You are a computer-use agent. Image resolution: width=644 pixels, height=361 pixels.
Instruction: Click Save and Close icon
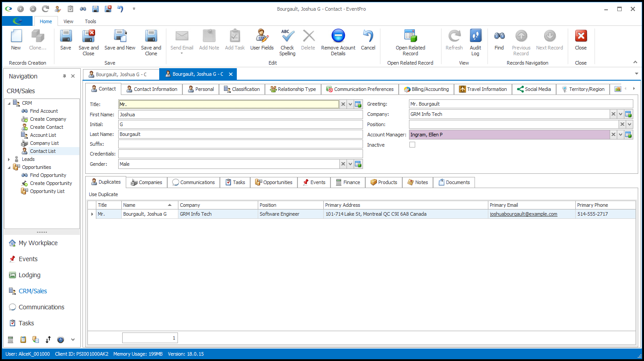[x=88, y=37]
